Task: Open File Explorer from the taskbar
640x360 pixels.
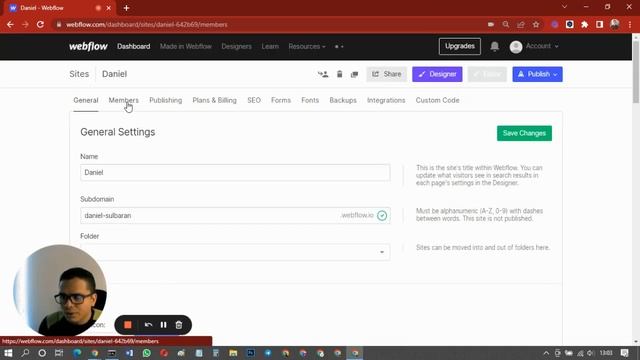Action: point(233,353)
